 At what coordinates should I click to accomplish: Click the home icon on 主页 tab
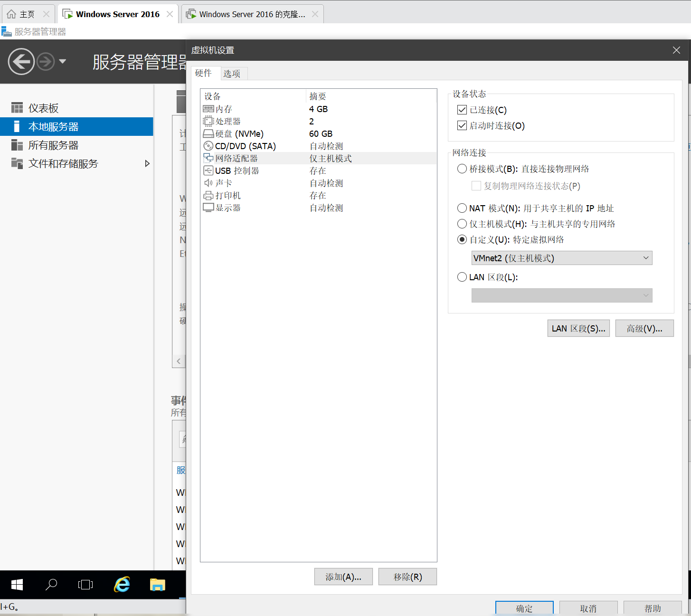(x=11, y=14)
